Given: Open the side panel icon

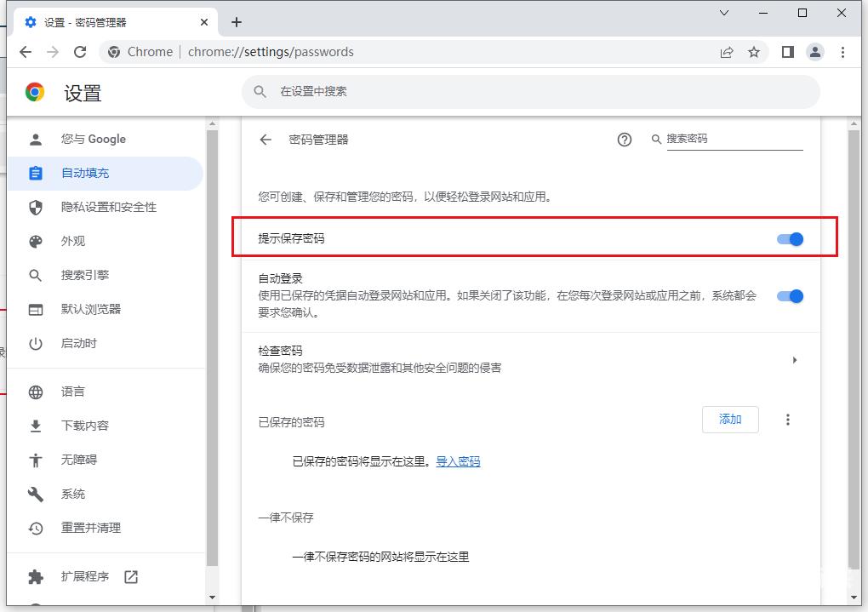Looking at the screenshot, I should [787, 52].
